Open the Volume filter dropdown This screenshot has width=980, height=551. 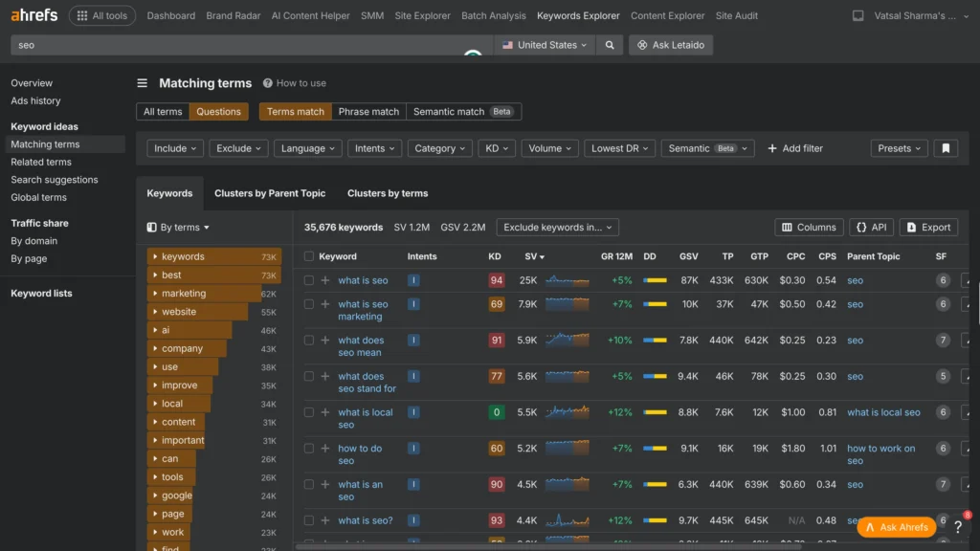click(549, 148)
